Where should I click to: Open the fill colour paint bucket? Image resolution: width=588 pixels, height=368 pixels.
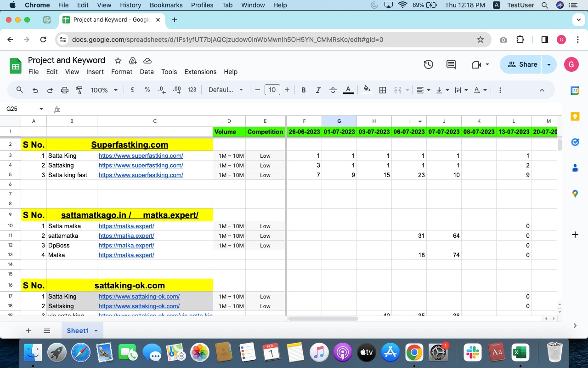coord(367,90)
